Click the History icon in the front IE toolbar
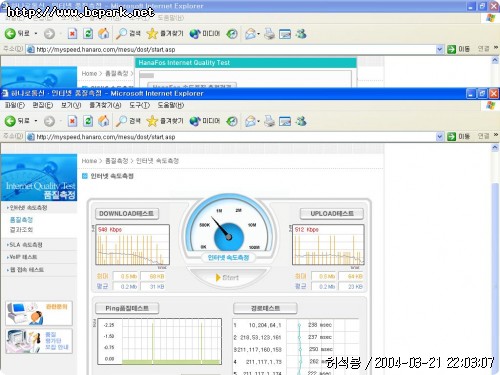The width and height of the screenshot is (500, 375). [x=232, y=121]
